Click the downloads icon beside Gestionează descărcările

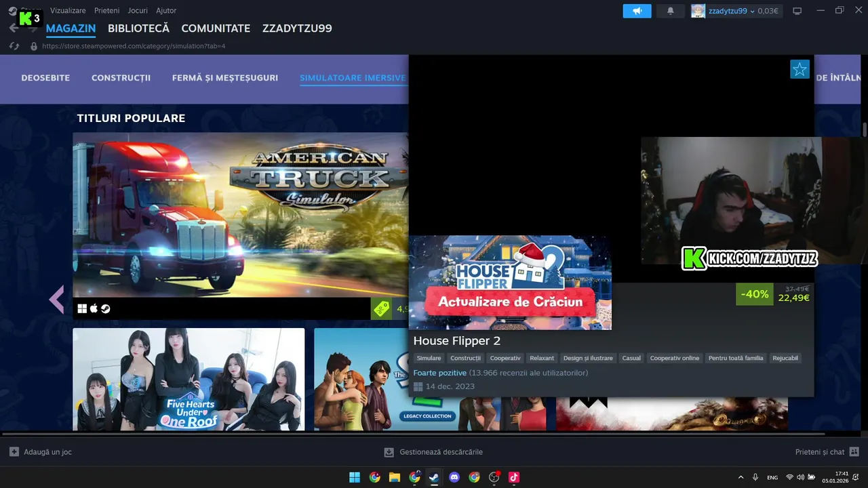pyautogui.click(x=389, y=452)
